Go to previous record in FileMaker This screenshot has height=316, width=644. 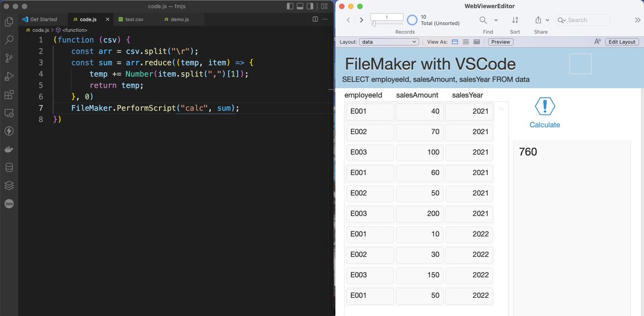(x=348, y=20)
